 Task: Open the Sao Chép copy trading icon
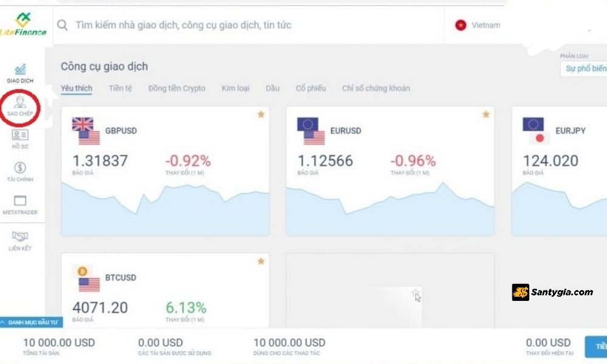(x=20, y=103)
